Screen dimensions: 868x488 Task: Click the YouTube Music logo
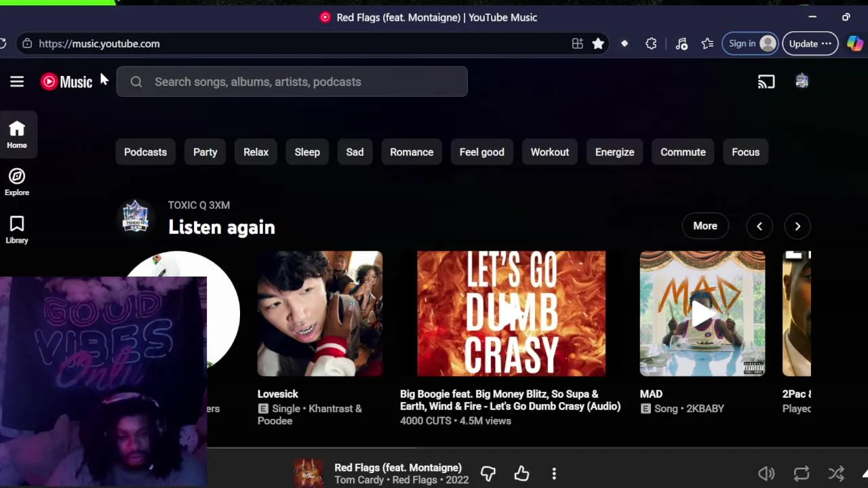pyautogui.click(x=66, y=82)
